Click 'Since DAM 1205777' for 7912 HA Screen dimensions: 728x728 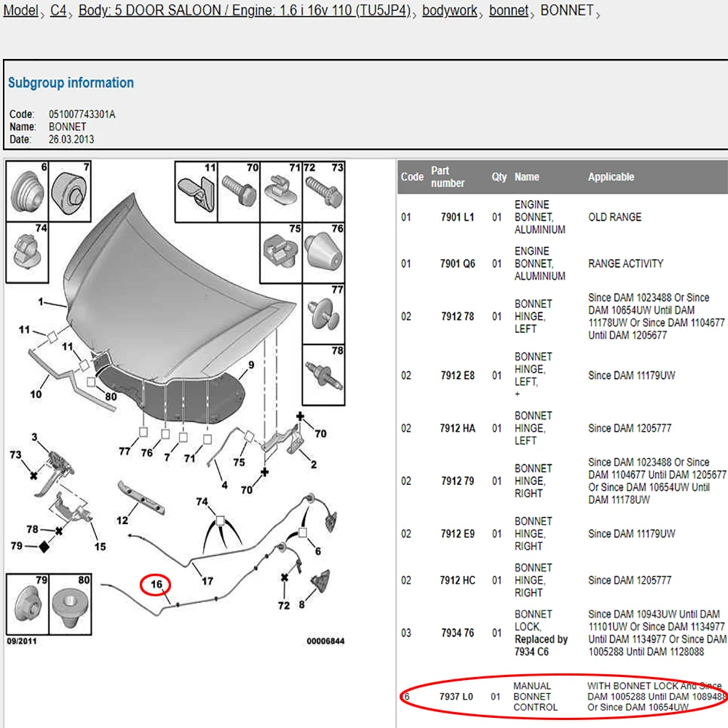pos(630,429)
